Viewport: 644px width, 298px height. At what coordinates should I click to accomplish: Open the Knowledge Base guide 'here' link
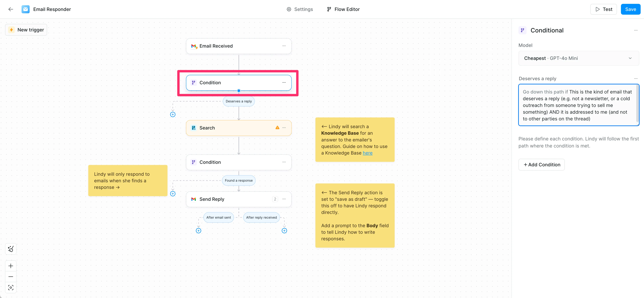point(367,153)
